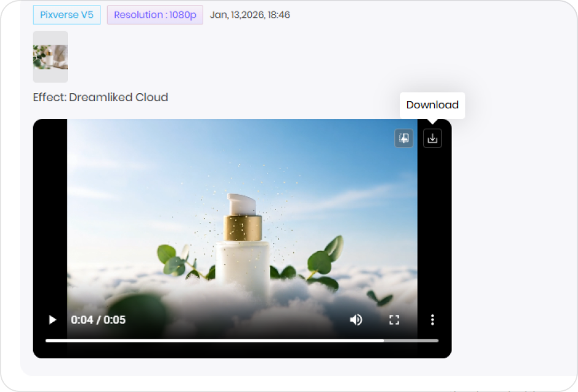Toggle video playback with the play control

coord(52,319)
